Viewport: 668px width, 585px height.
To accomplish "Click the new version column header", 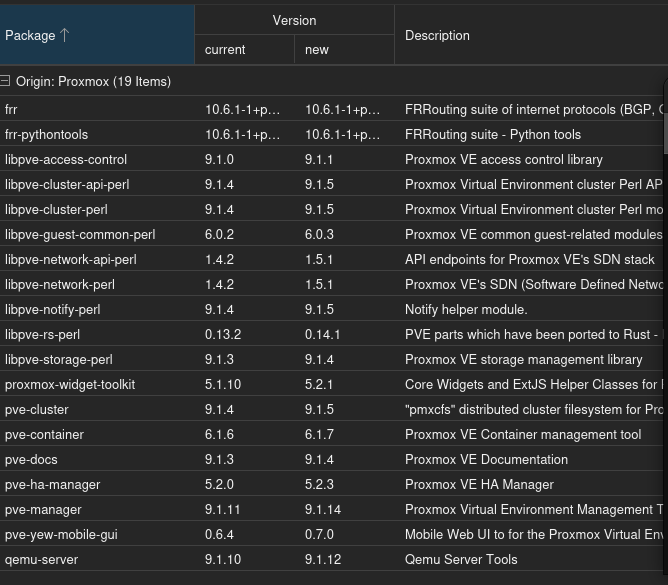I will (x=344, y=49).
